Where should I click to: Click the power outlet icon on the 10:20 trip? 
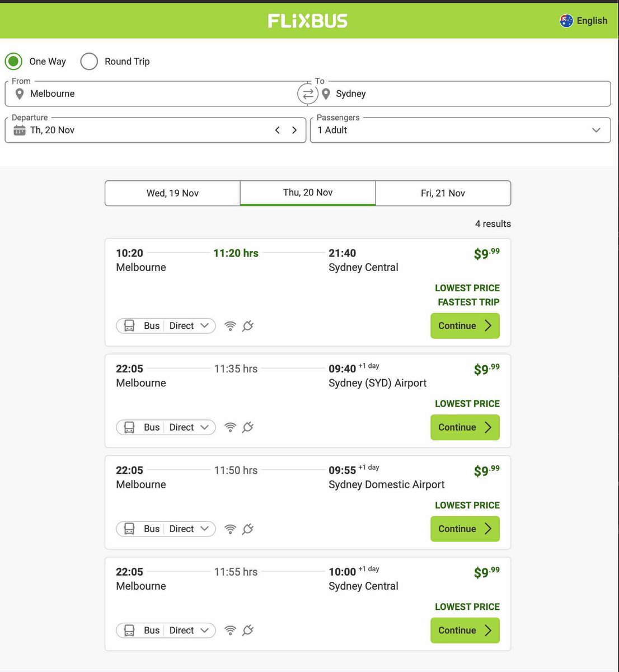pos(248,325)
